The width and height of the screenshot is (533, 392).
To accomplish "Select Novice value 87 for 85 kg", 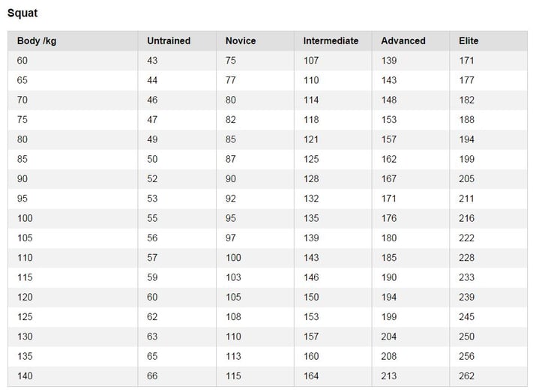I will 230,159.
